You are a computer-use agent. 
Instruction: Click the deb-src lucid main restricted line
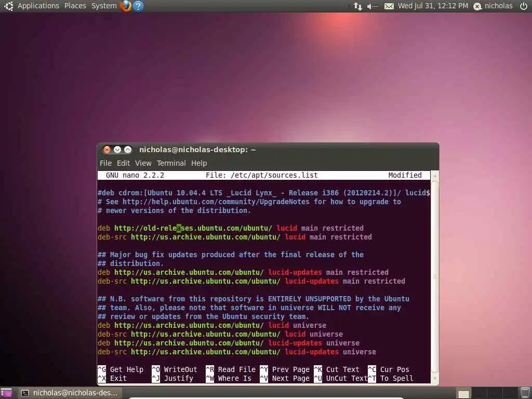234,237
